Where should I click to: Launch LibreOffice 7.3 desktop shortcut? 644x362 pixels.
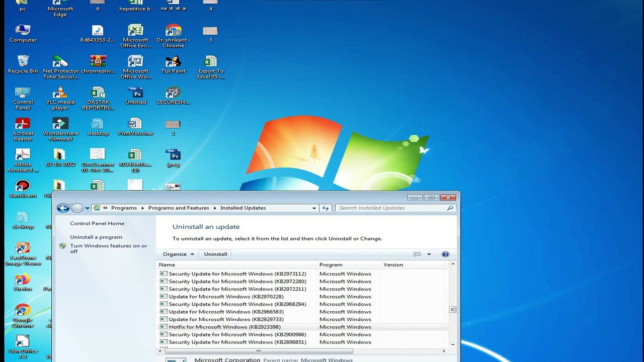pos(23,347)
